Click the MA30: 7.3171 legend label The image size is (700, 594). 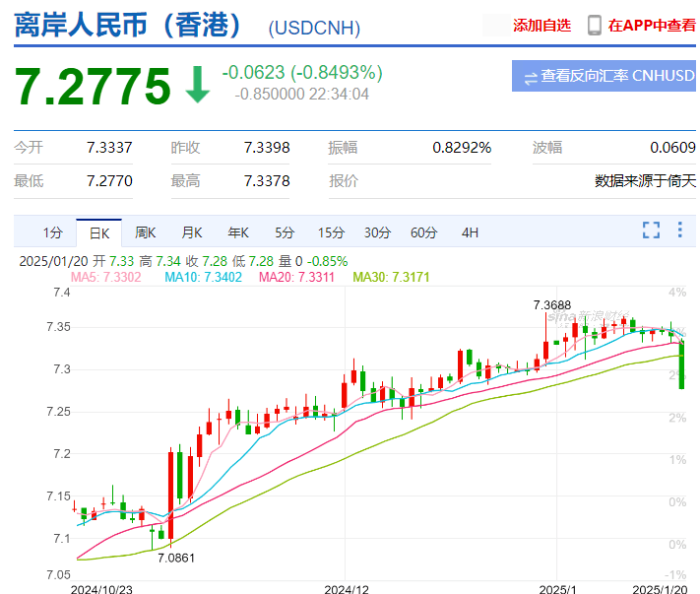[391, 278]
